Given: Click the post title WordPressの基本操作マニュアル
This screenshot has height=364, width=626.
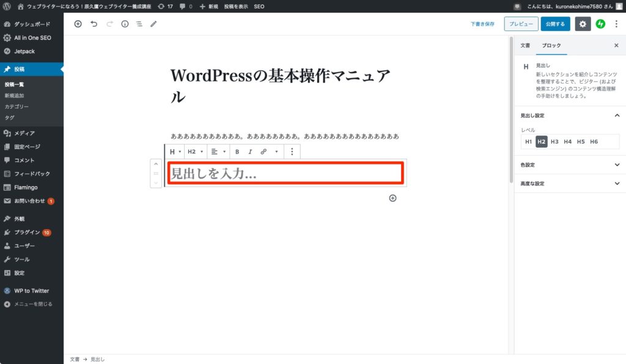Looking at the screenshot, I should [x=280, y=86].
